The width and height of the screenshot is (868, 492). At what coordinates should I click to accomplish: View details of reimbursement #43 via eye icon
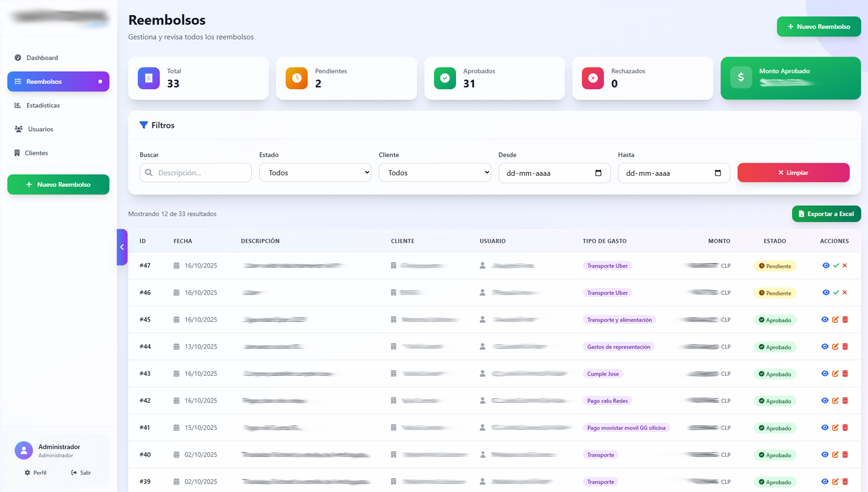825,373
